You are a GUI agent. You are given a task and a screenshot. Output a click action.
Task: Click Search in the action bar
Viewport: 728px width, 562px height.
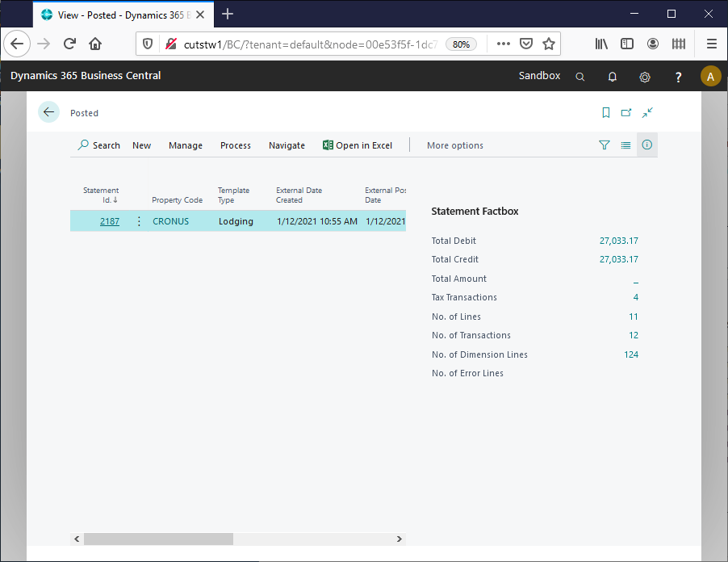pos(99,145)
